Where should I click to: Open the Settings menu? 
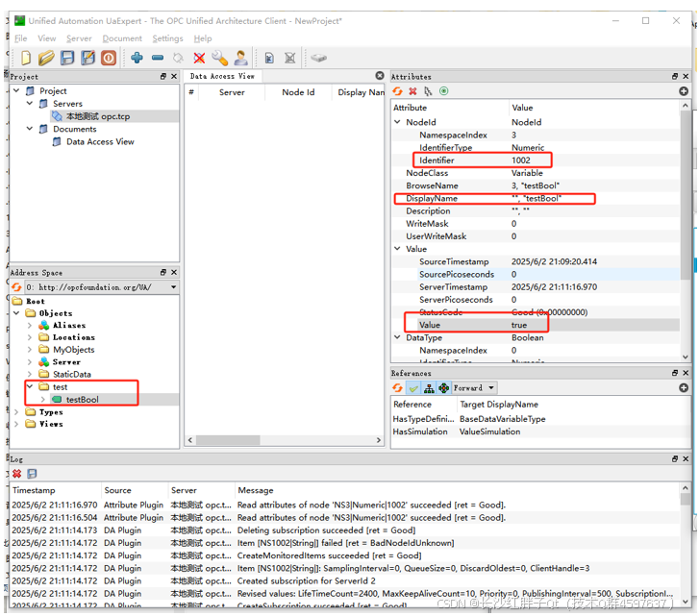167,38
